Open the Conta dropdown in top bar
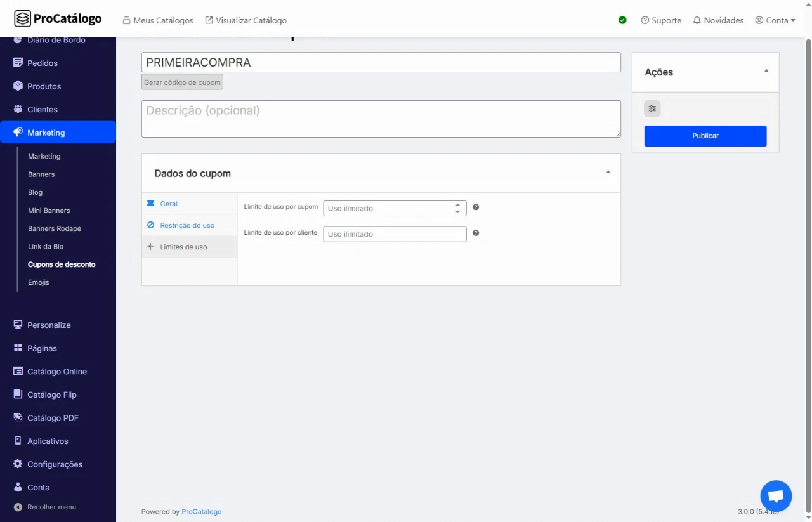The height and width of the screenshot is (522, 812). (775, 20)
